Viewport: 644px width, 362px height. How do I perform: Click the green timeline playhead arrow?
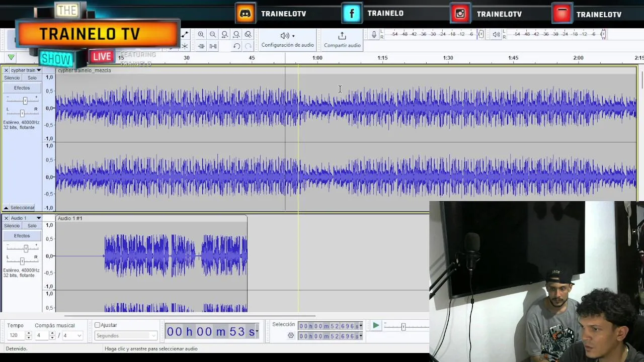point(11,58)
